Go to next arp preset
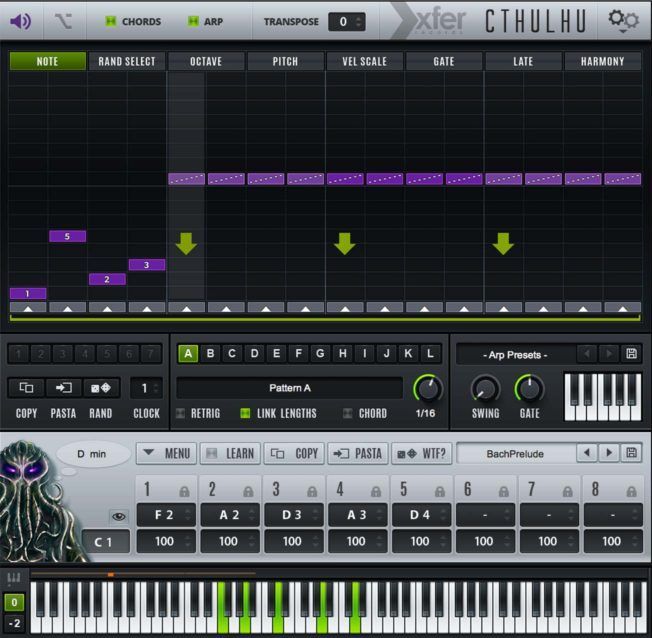 [x=609, y=354]
